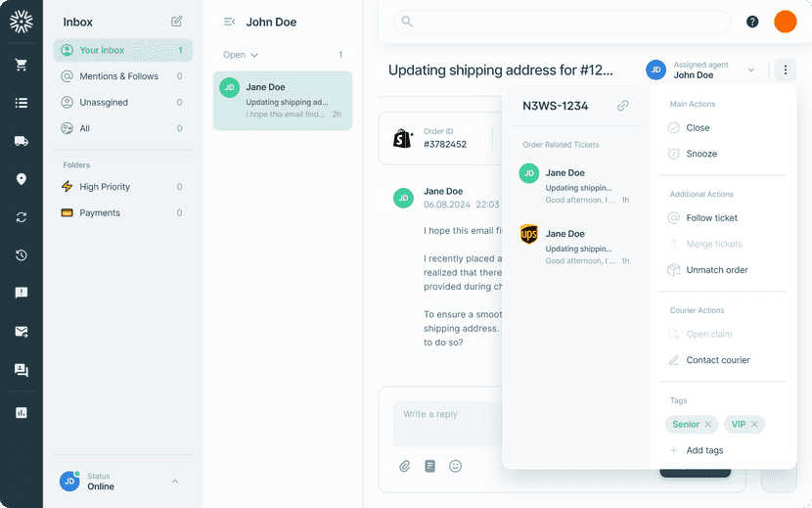This screenshot has width=812, height=508.
Task: Expand the Online status menu
Action: pyautogui.click(x=175, y=481)
